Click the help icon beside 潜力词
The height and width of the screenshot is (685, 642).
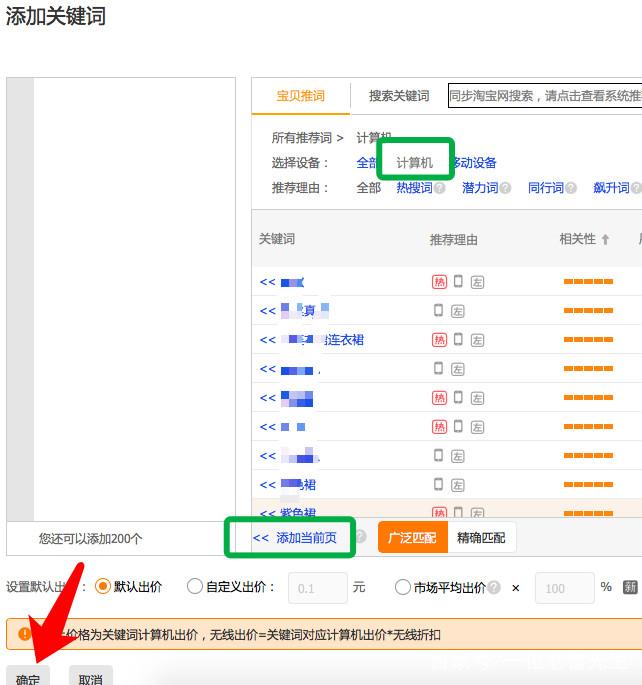tap(505, 188)
